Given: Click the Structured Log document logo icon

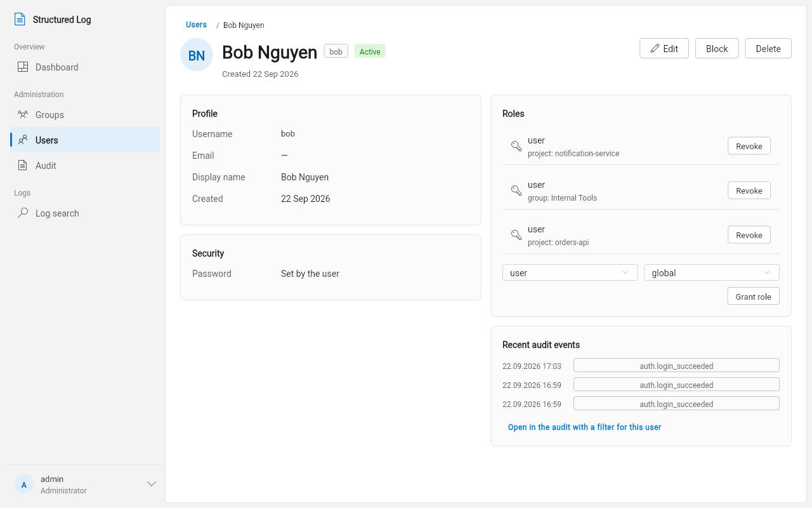Looking at the screenshot, I should 20,19.
